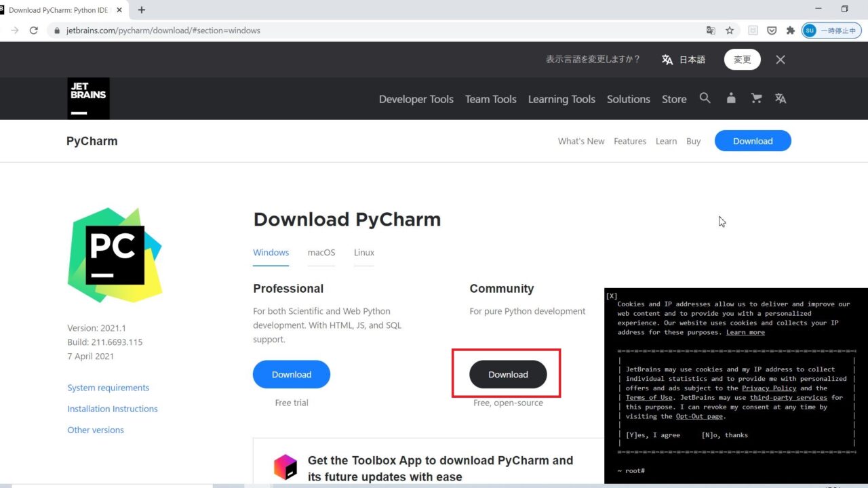Open the search on JetBrains navigation bar
The width and height of the screenshot is (868, 488).
[705, 98]
